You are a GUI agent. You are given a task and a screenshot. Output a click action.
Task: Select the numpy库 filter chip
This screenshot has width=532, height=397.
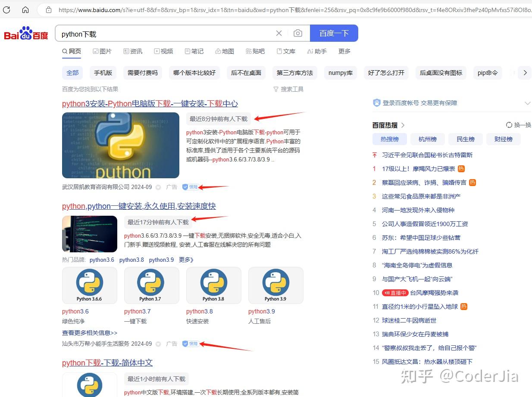(x=341, y=73)
